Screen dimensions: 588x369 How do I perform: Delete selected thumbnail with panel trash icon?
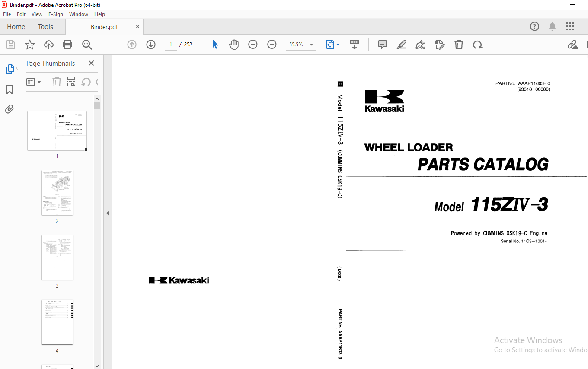[57, 82]
